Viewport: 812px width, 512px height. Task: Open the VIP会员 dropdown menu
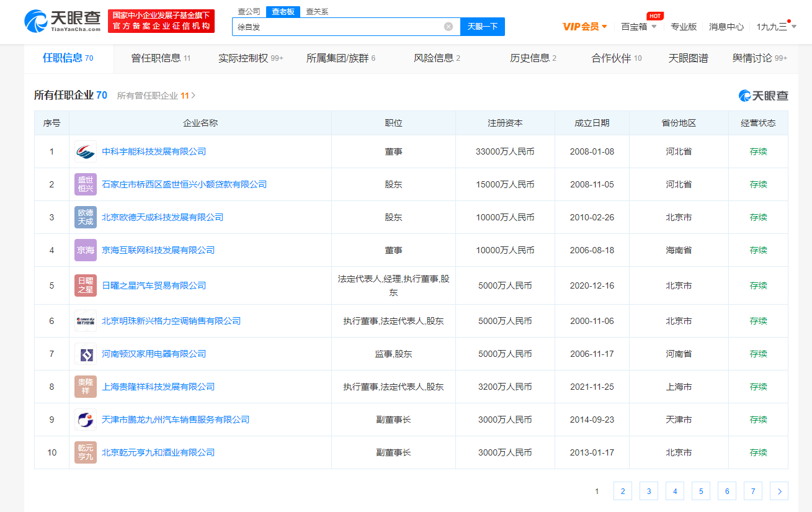tap(584, 27)
